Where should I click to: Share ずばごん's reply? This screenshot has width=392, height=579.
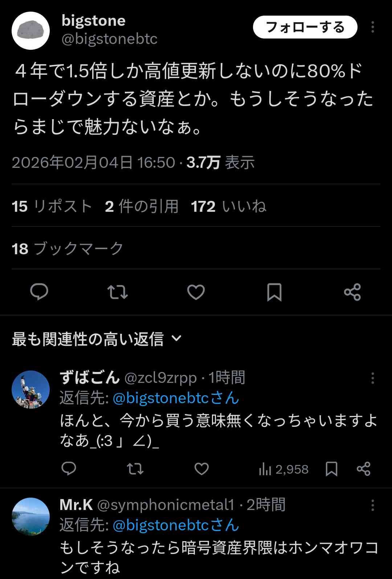363,469
